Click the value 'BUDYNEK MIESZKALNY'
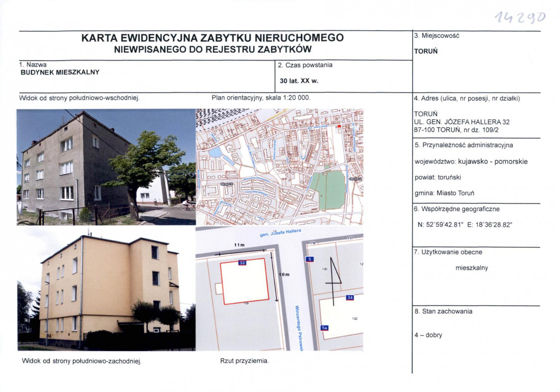The width and height of the screenshot is (560, 392). 60,72
